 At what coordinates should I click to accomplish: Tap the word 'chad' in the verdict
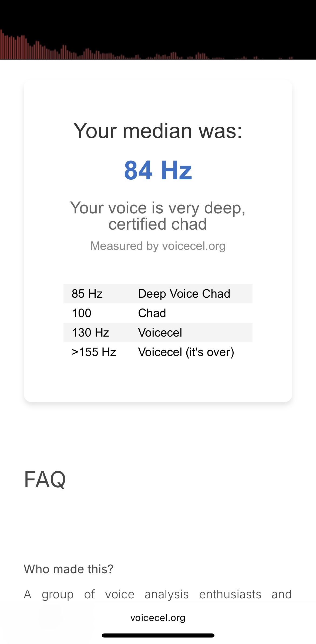(189, 224)
